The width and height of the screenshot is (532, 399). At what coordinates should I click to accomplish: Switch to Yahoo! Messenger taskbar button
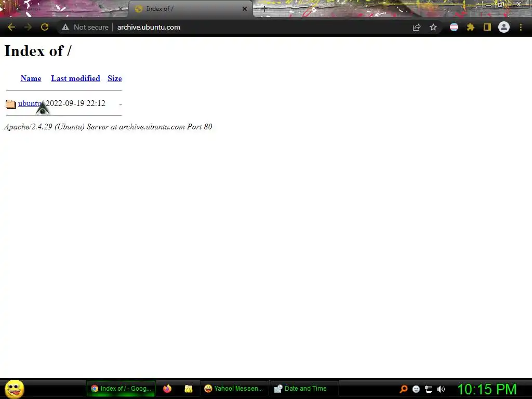(234, 389)
